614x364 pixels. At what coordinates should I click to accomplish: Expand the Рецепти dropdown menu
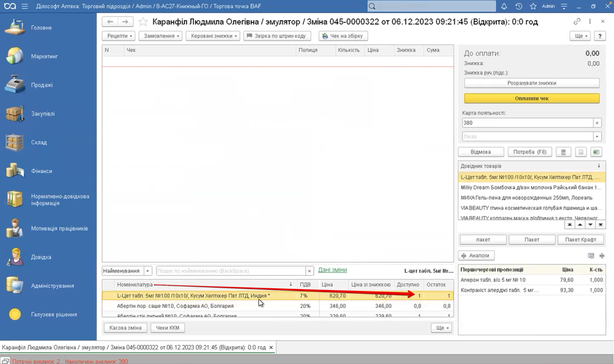[120, 36]
